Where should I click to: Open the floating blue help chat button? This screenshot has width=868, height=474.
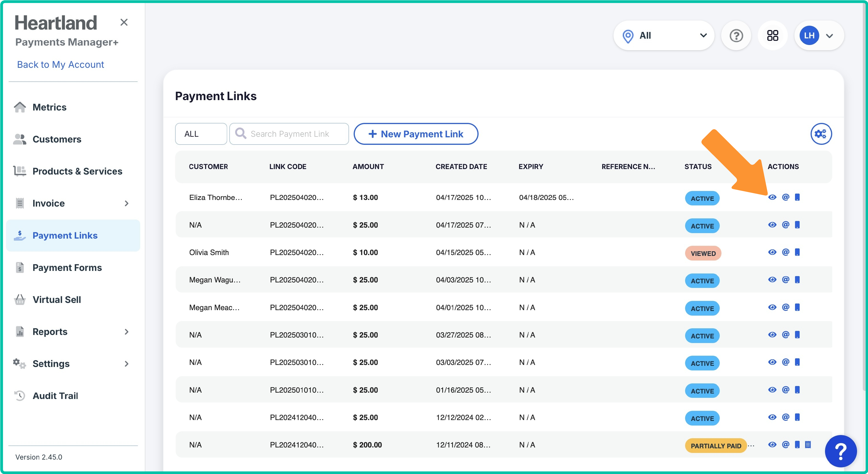[840, 451]
